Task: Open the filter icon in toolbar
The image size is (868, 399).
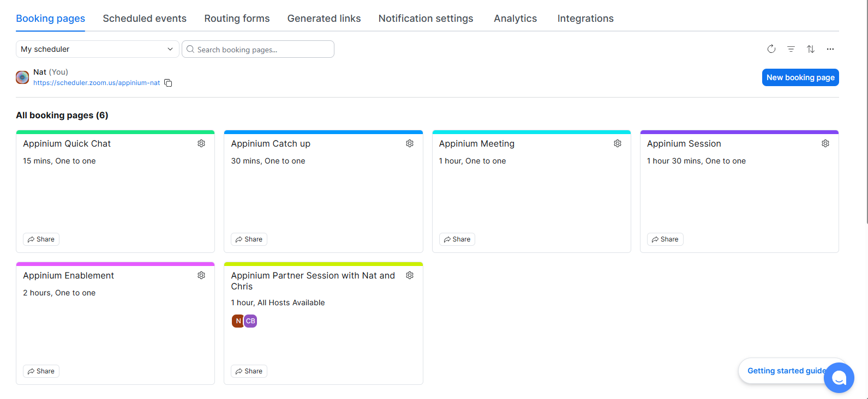Action: [x=791, y=49]
